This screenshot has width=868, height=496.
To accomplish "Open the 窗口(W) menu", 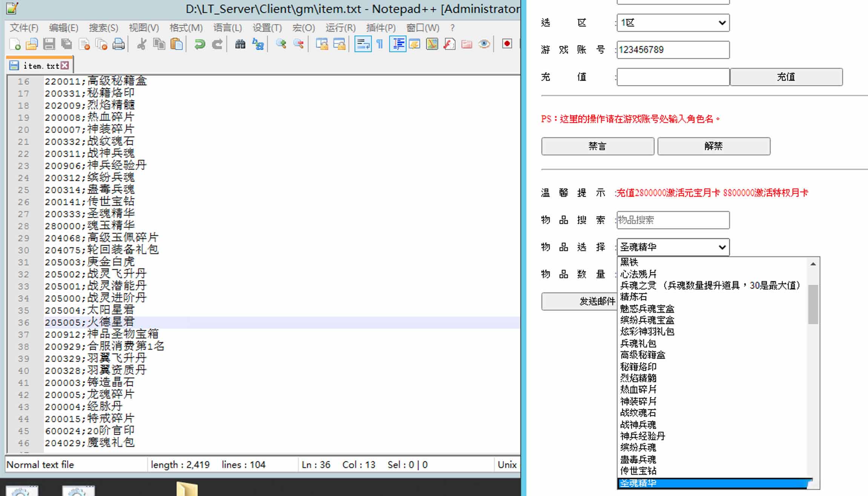I will [423, 28].
